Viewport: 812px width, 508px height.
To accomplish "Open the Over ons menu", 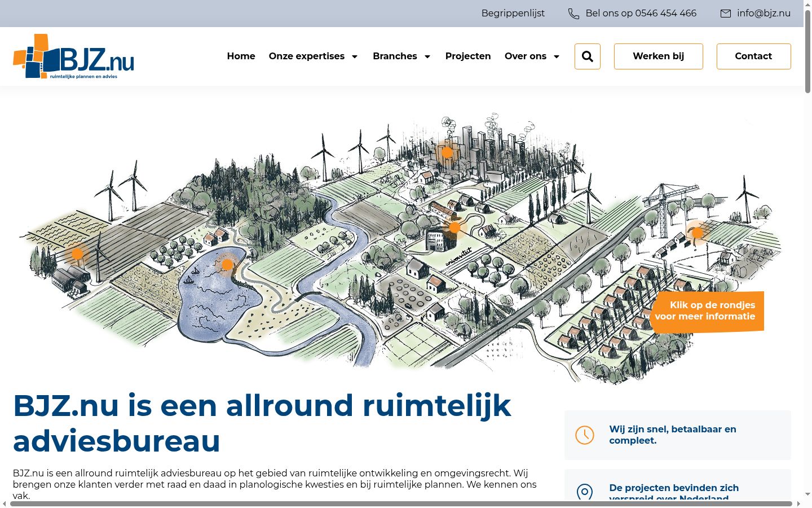I will pyautogui.click(x=526, y=56).
